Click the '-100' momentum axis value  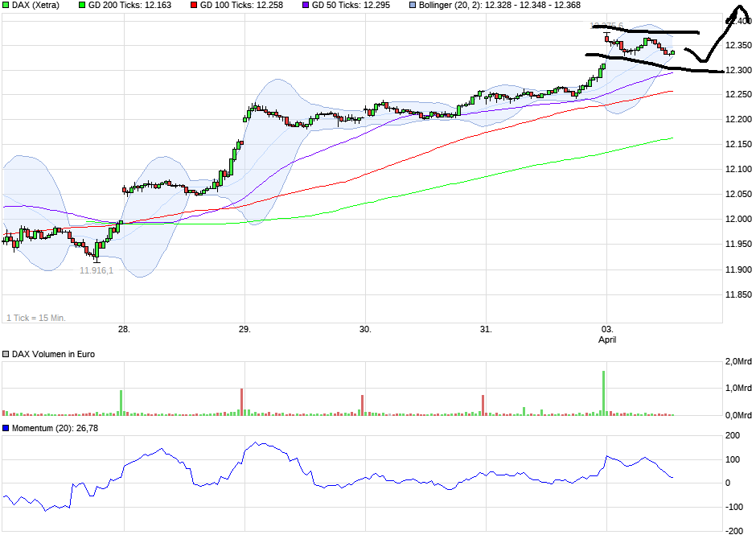[733, 507]
